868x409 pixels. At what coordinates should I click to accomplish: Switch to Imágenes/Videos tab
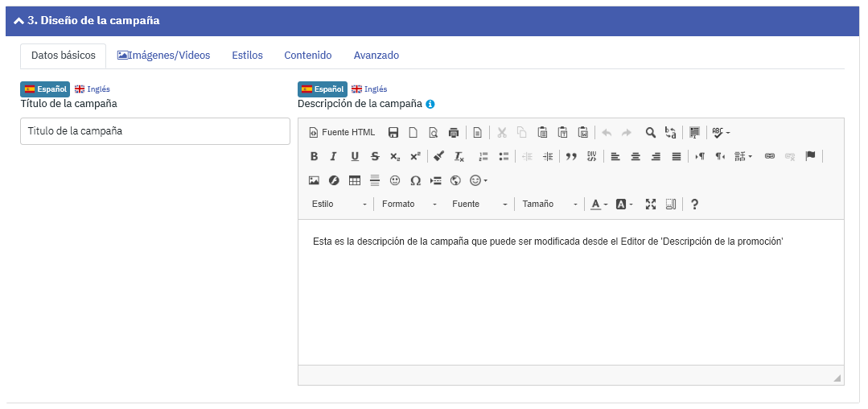click(x=164, y=56)
